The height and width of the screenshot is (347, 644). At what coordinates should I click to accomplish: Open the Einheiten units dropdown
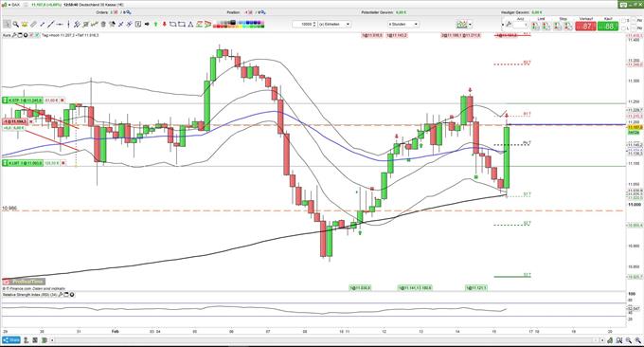point(334,25)
